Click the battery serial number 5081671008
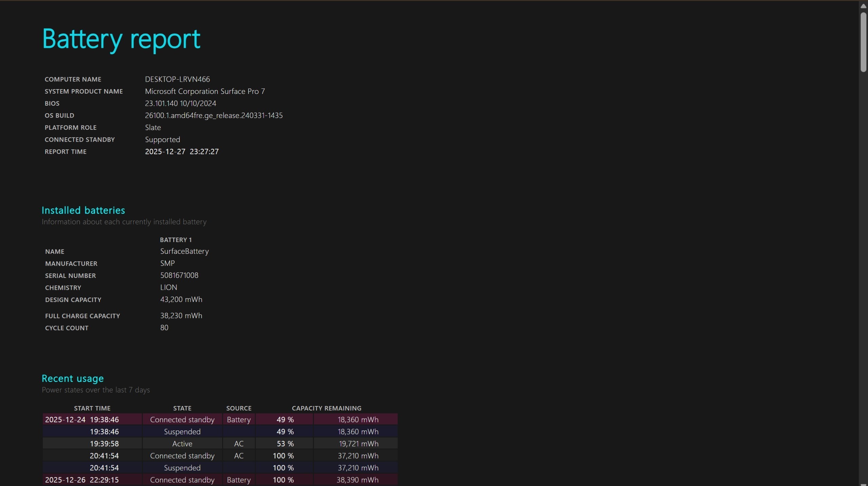This screenshot has height=486, width=868. 179,276
